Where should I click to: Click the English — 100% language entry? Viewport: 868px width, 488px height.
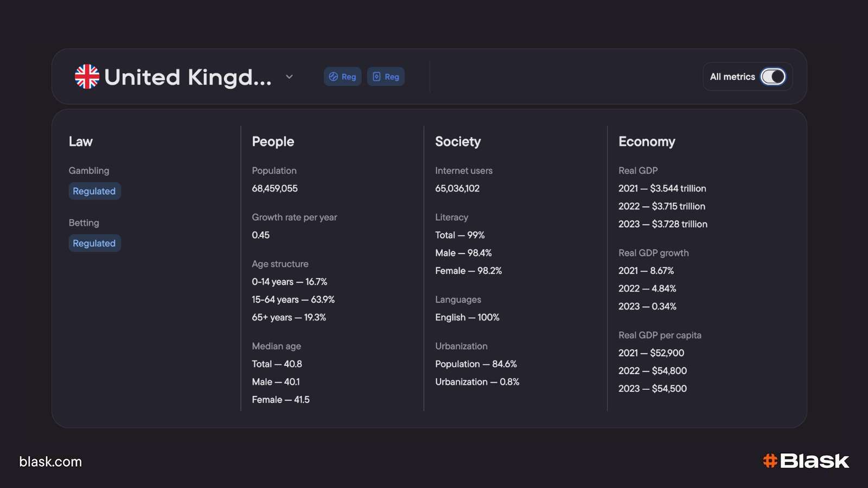467,317
